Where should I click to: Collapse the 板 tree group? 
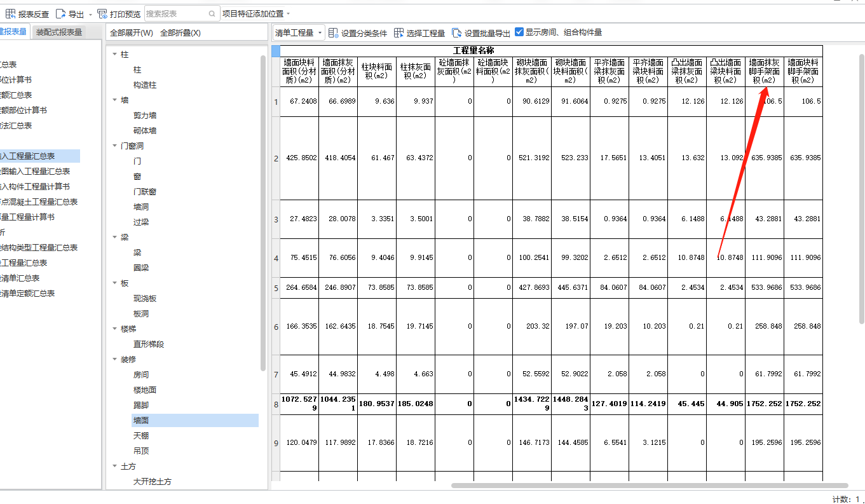tap(114, 283)
